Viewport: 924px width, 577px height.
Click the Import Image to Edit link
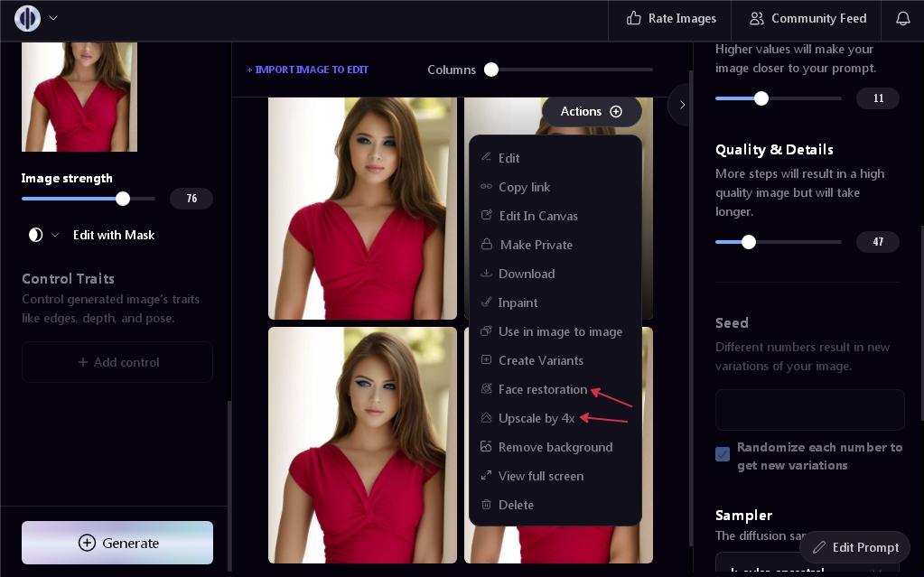pos(307,70)
